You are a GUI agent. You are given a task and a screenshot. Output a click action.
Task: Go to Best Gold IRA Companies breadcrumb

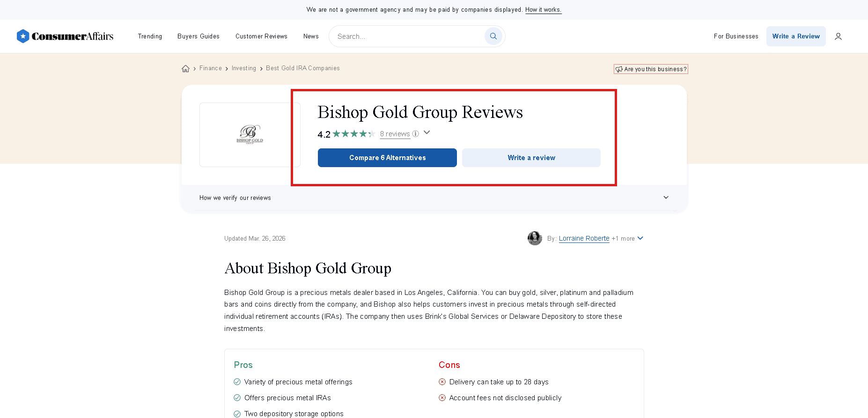click(303, 68)
